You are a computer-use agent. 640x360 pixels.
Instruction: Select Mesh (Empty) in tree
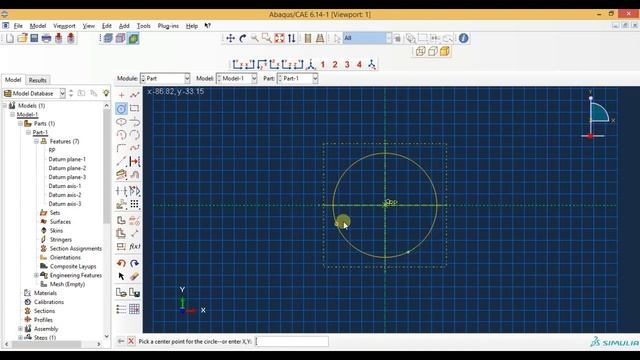tap(67, 284)
